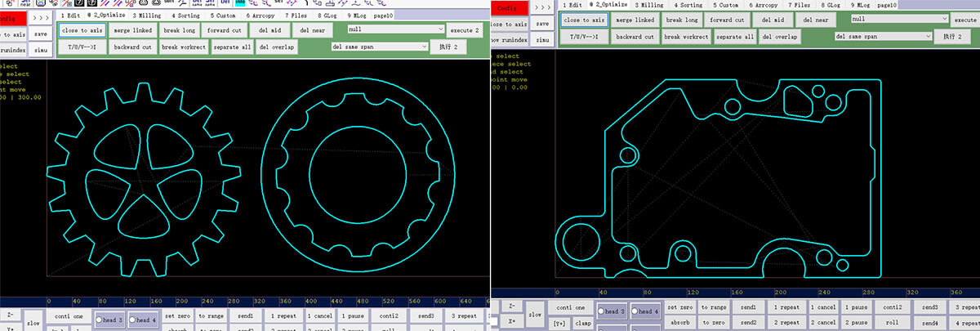980x331 pixels.
Task: Expand the >>> panel button in right window
Action: [542, 7]
